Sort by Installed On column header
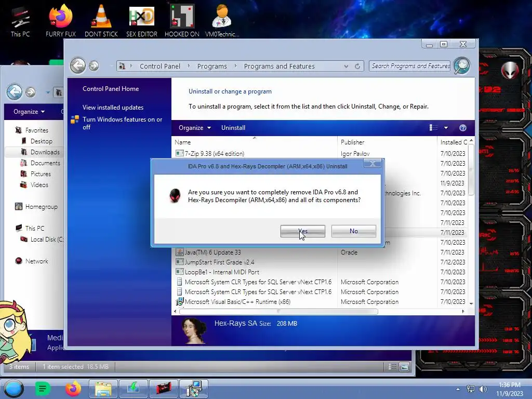The width and height of the screenshot is (532, 399). [453, 142]
